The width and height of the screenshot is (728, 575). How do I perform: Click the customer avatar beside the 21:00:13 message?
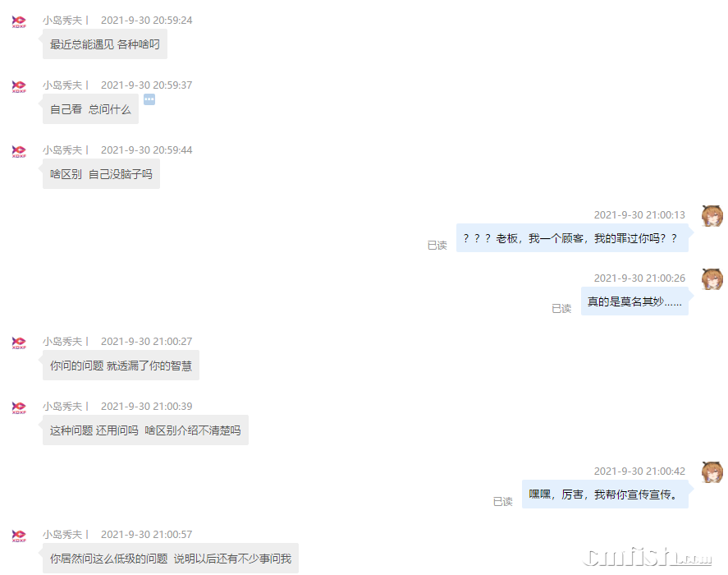(712, 216)
